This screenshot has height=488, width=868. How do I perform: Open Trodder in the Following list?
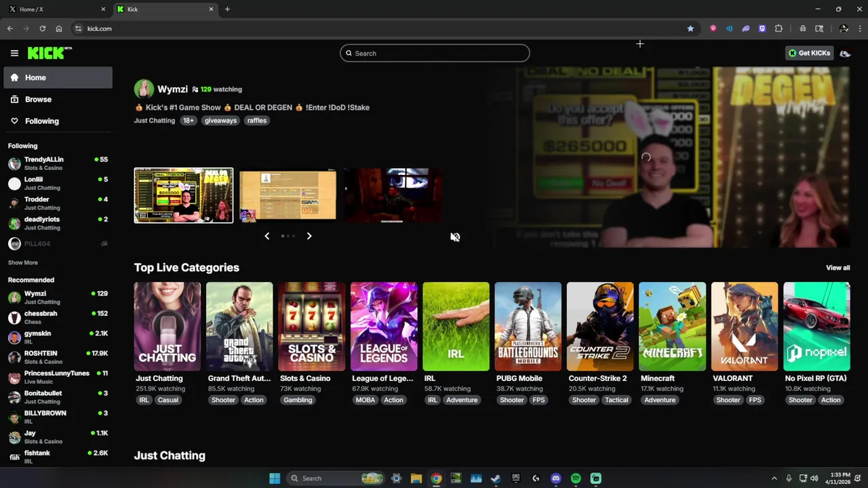click(x=58, y=203)
